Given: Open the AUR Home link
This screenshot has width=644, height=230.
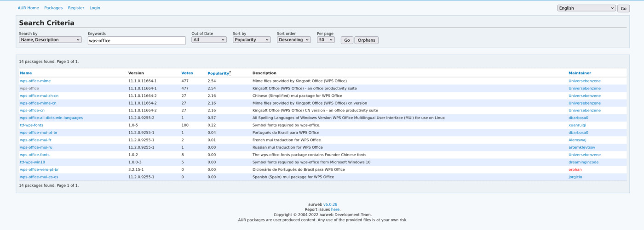Looking at the screenshot, I should (x=28, y=8).
